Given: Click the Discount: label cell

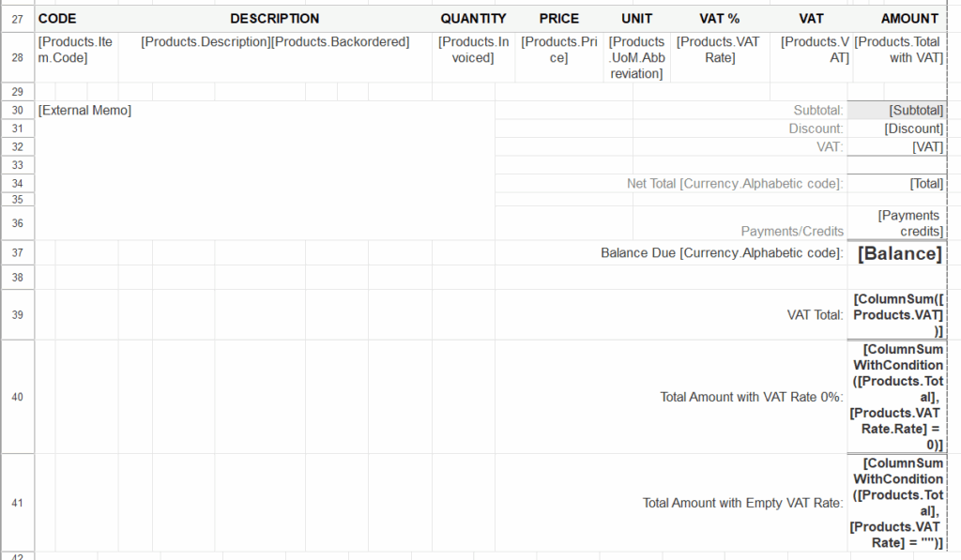Looking at the screenshot, I should coord(740,129).
